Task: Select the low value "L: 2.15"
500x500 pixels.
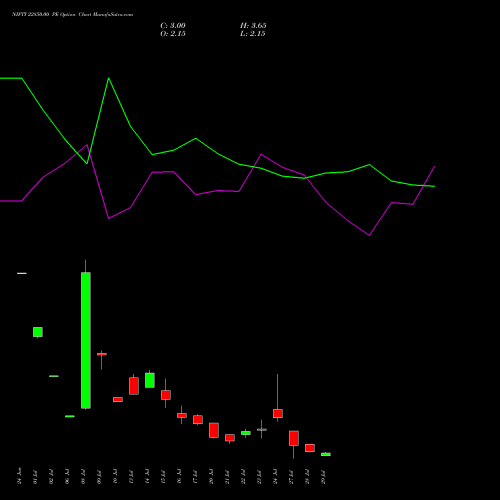Action: point(252,34)
